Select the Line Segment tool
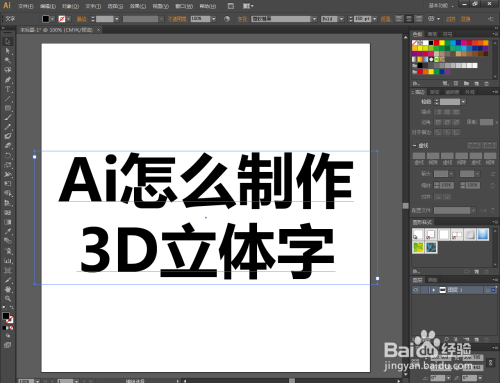Image resolution: width=500 pixels, height=383 pixels. [8, 99]
